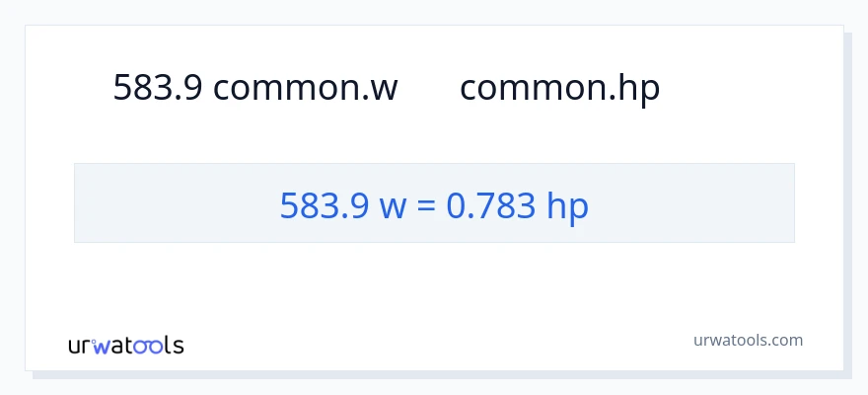Click the 583.9 number in the blue result

(x=325, y=205)
